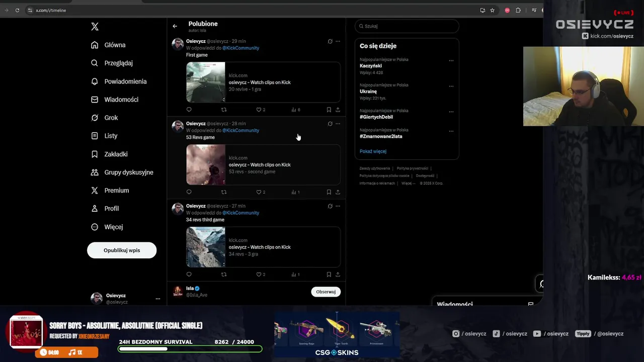Click the Pokaż więcej link

click(x=373, y=151)
